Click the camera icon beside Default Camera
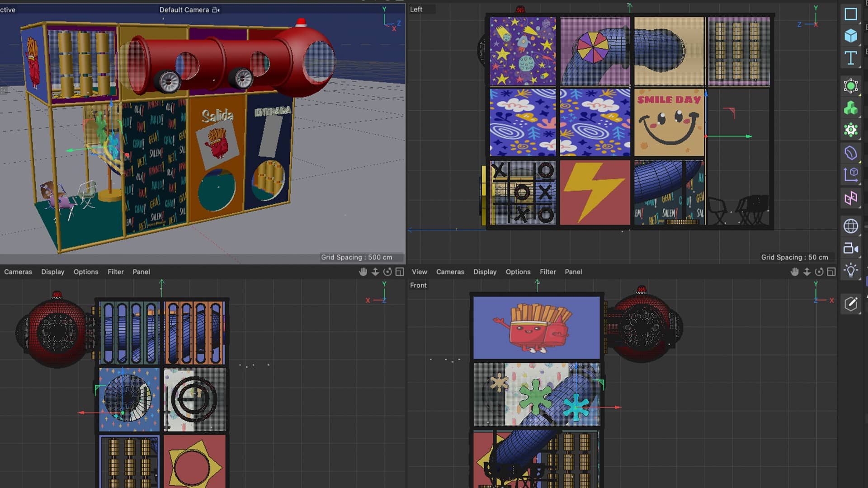Image resolution: width=868 pixels, height=488 pixels. point(216,10)
